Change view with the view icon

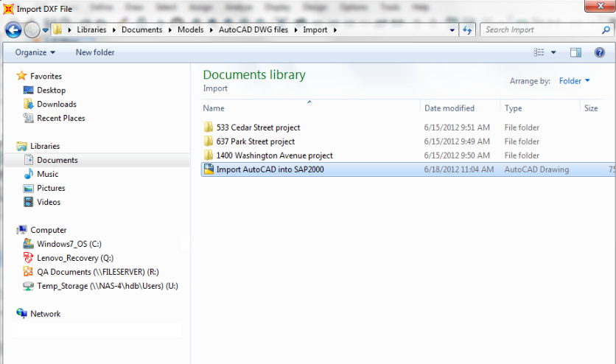(x=539, y=52)
